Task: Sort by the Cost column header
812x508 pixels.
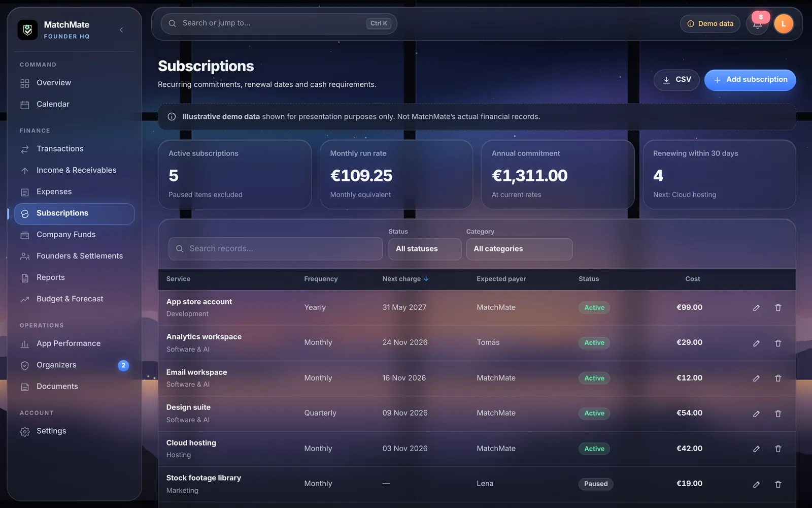Action: pyautogui.click(x=692, y=279)
